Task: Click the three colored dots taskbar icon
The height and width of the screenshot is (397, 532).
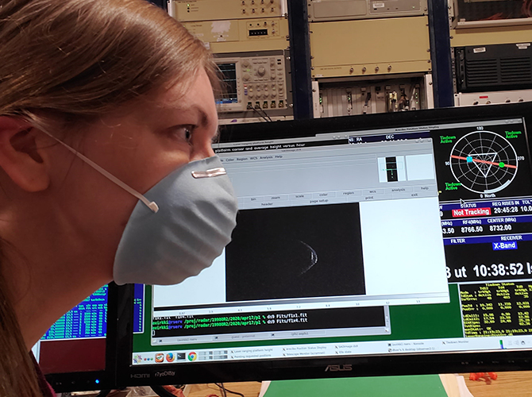Action: (x=149, y=359)
